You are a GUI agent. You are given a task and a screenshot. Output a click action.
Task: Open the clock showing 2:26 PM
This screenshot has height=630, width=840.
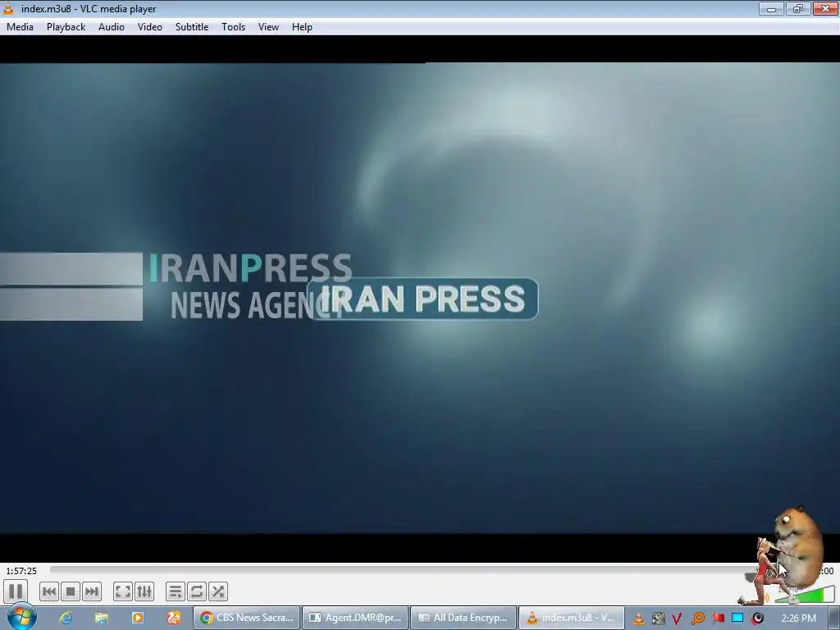(x=799, y=619)
